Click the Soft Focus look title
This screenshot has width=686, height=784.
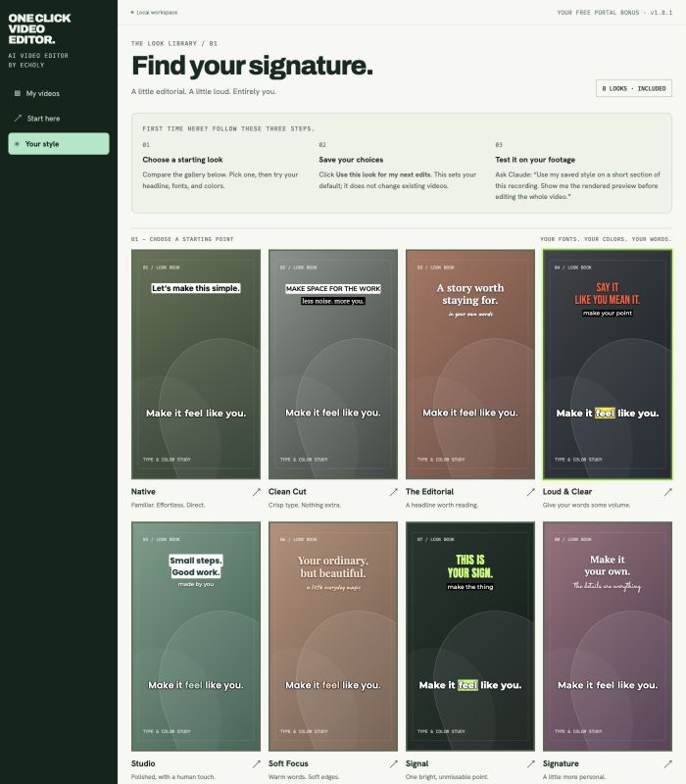pos(288,763)
